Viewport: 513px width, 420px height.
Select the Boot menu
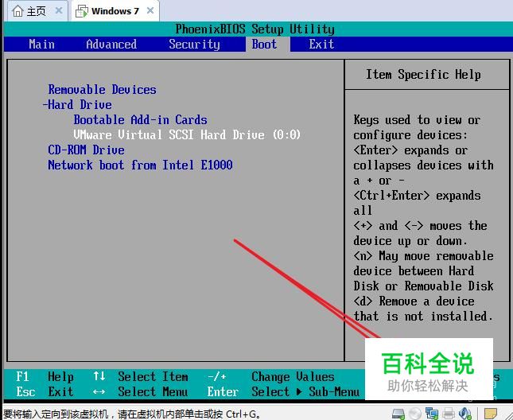264,45
